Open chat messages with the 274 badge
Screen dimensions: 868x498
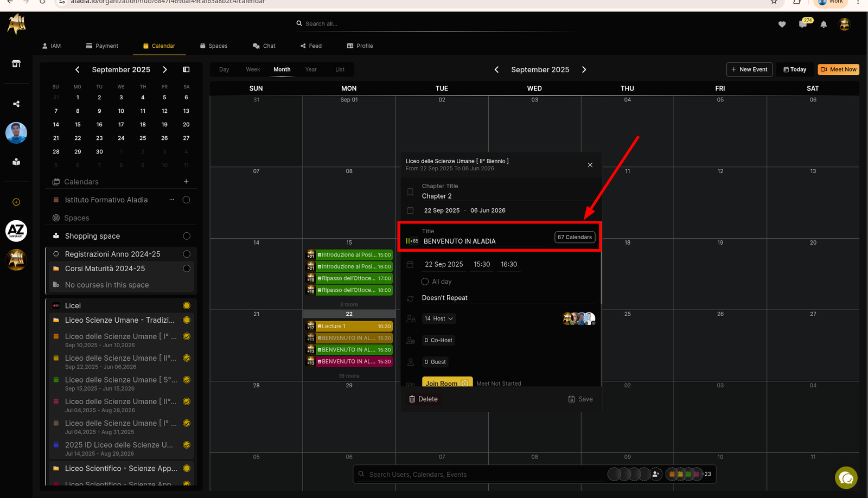pyautogui.click(x=803, y=23)
